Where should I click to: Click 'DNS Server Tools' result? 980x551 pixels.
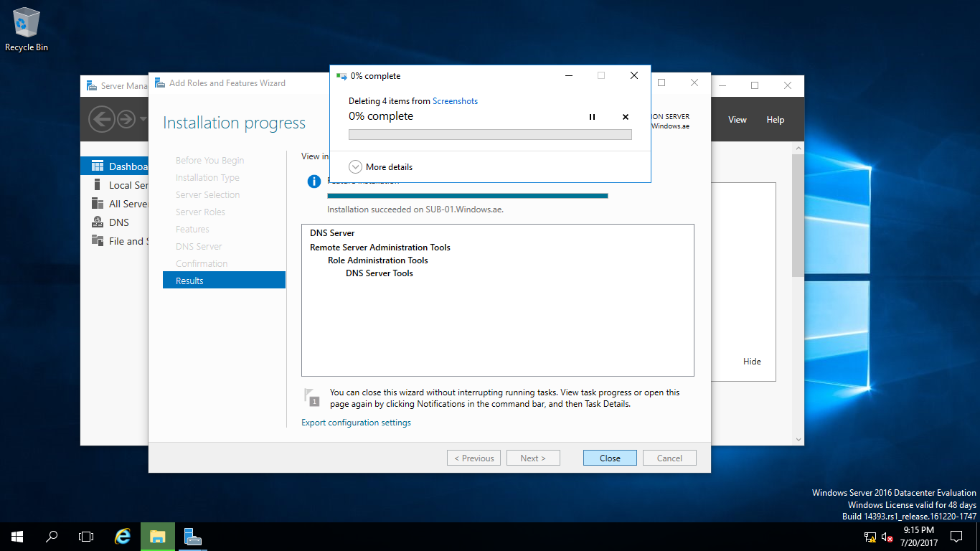click(380, 273)
